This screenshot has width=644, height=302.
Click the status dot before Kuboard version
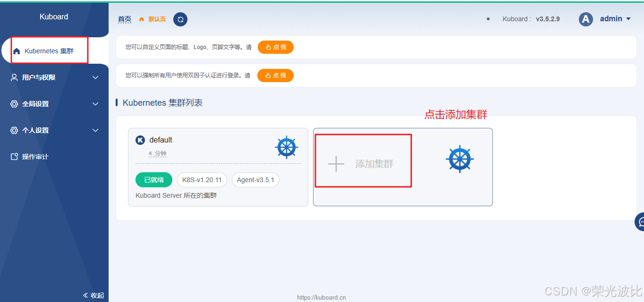[x=488, y=19]
